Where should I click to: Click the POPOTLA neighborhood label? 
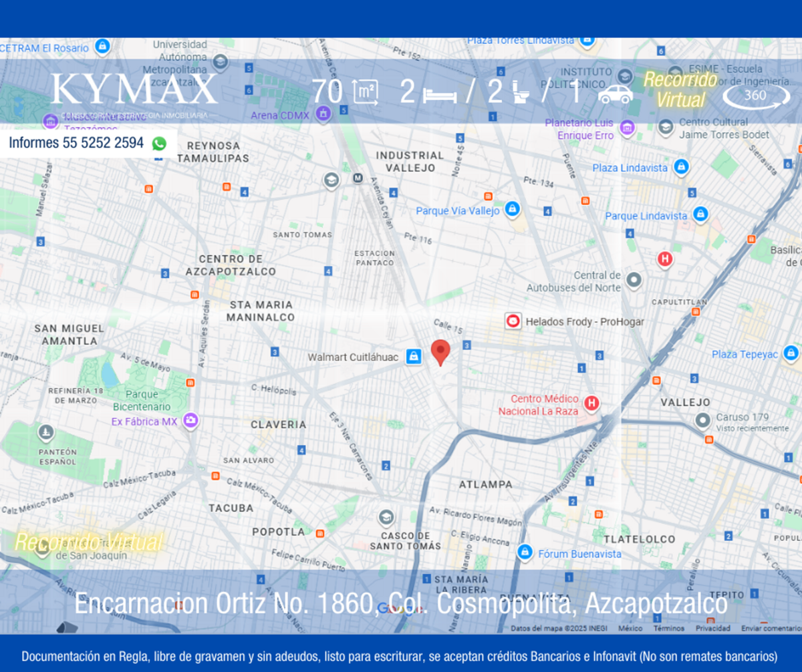pos(279,532)
